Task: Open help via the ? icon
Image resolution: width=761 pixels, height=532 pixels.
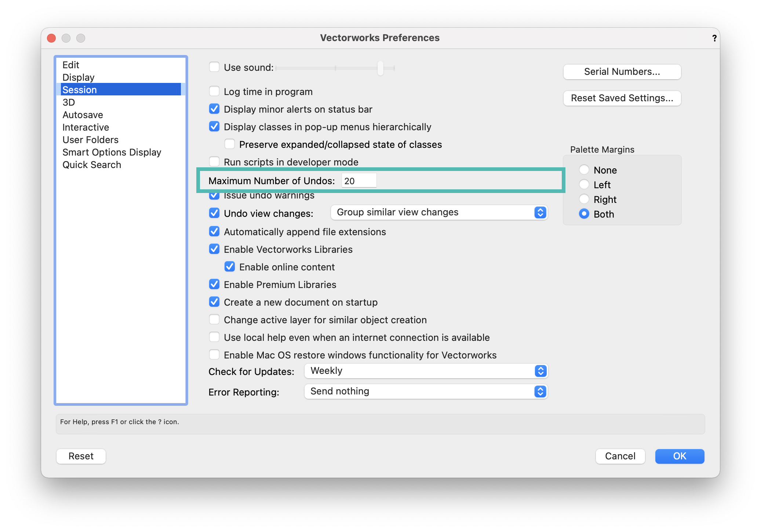Action: click(714, 38)
